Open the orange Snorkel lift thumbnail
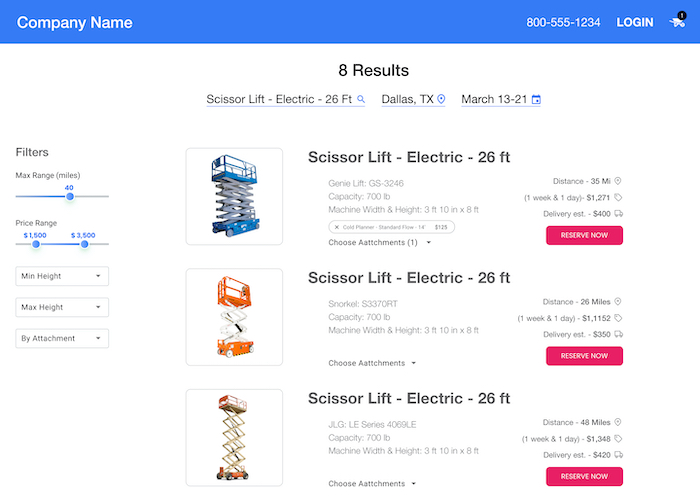 [x=234, y=317]
